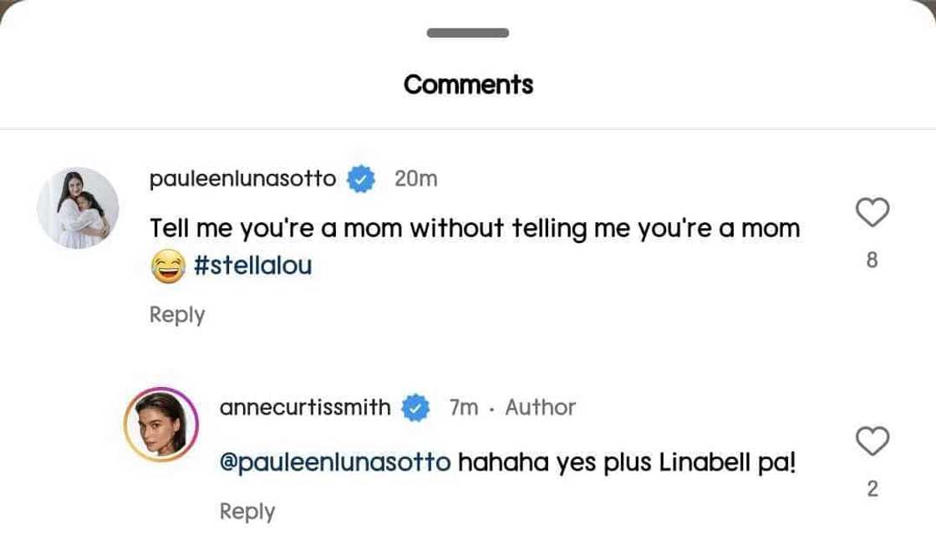Like pauleenlunasotto's comment with the heart

pos(872,213)
